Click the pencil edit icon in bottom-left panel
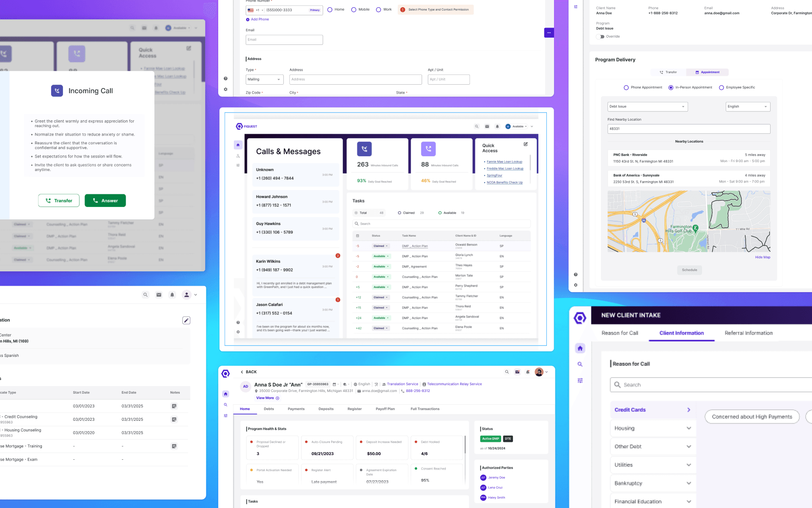The width and height of the screenshot is (812, 508). (186, 320)
